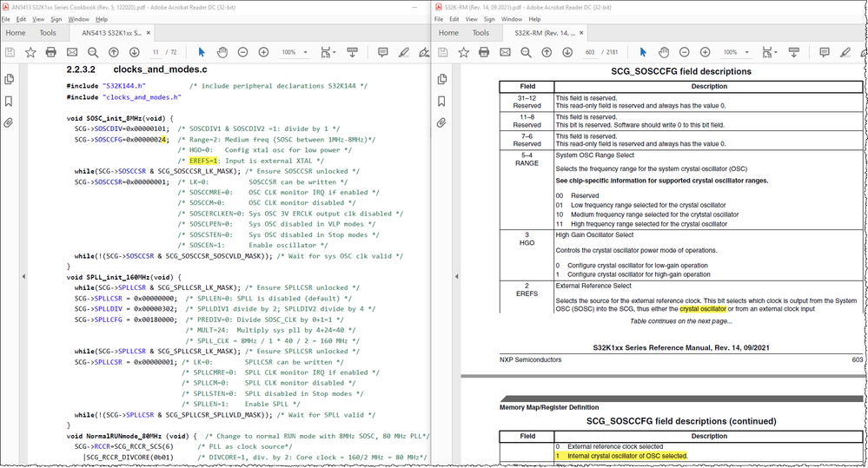
Task: Enable scrolling mode icon in S32K-RM window
Action: click(794, 52)
